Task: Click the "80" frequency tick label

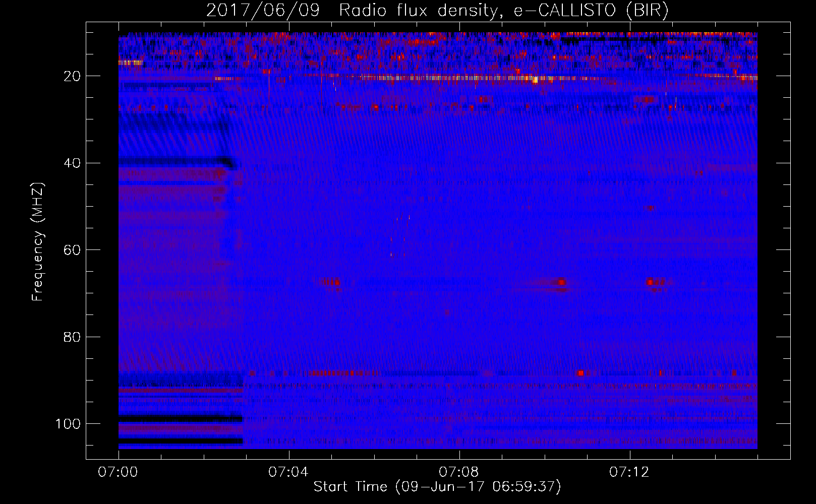Action: [x=72, y=337]
